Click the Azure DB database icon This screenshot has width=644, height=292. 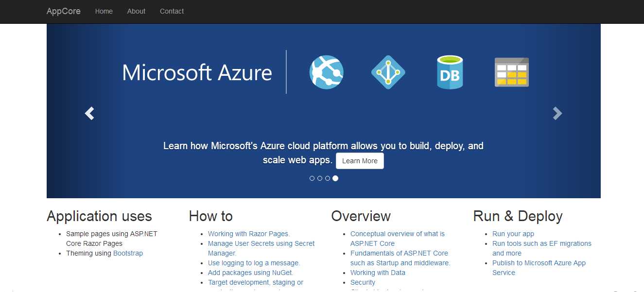tap(450, 72)
